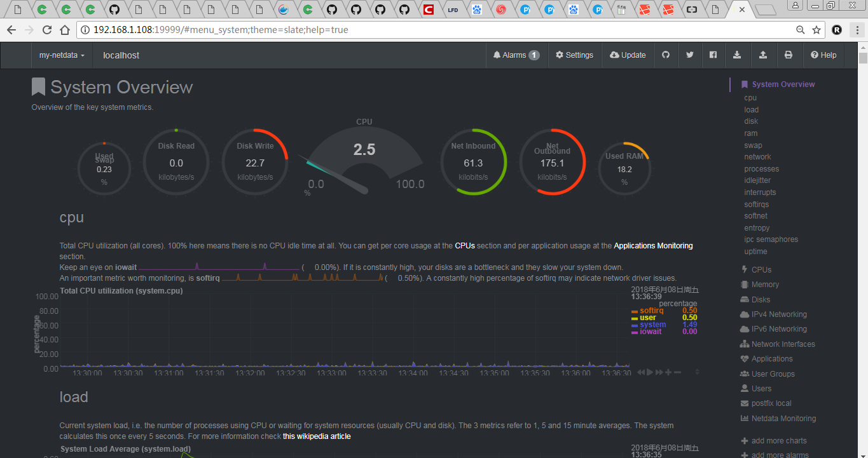868x458 pixels.
Task: Click browser reload button
Action: point(46,30)
